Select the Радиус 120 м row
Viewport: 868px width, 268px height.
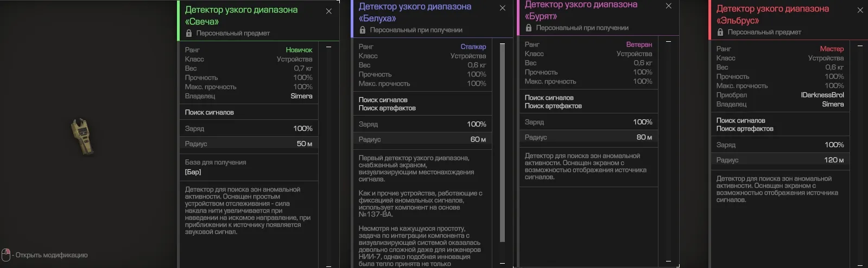(780, 160)
